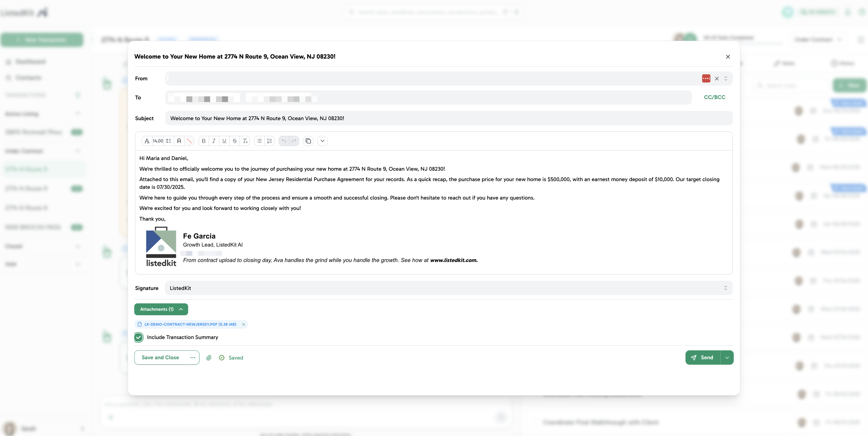Image resolution: width=868 pixels, height=436 pixels.
Task: Open the Send button dropdown arrow
Action: (x=727, y=357)
